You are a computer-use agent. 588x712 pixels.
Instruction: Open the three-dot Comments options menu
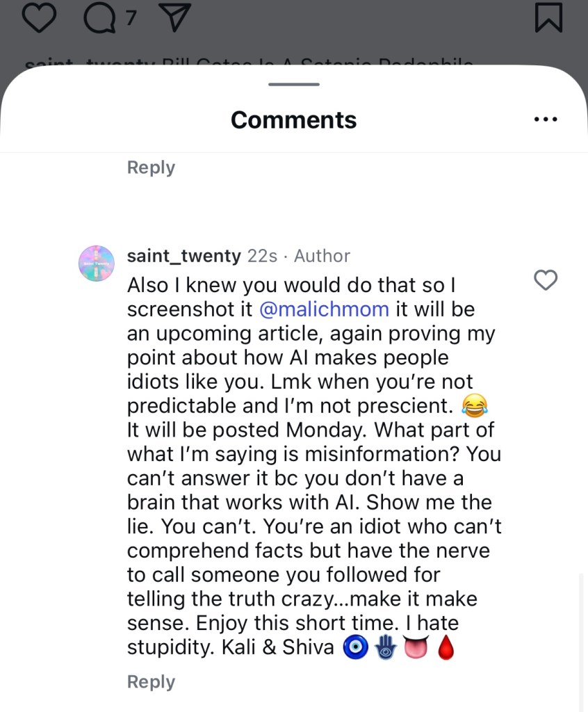point(546,120)
